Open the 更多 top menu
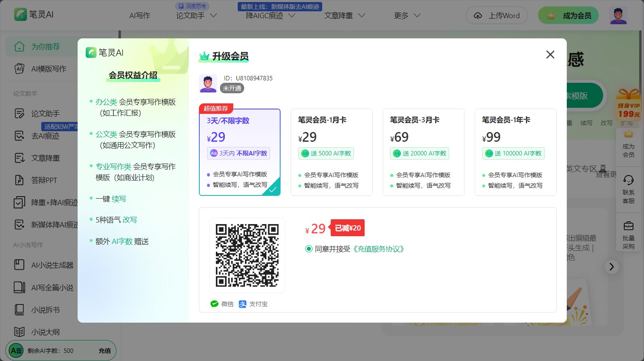This screenshot has width=644, height=361. tap(401, 16)
